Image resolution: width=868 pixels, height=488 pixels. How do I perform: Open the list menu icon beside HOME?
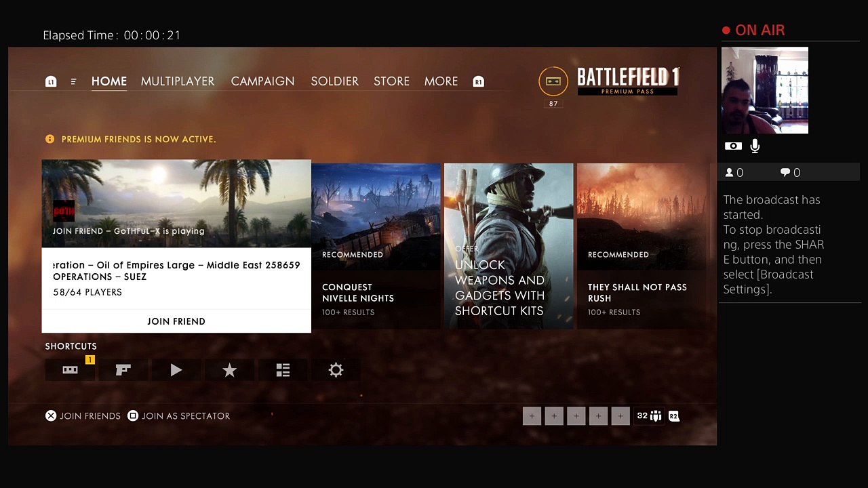pos(73,81)
